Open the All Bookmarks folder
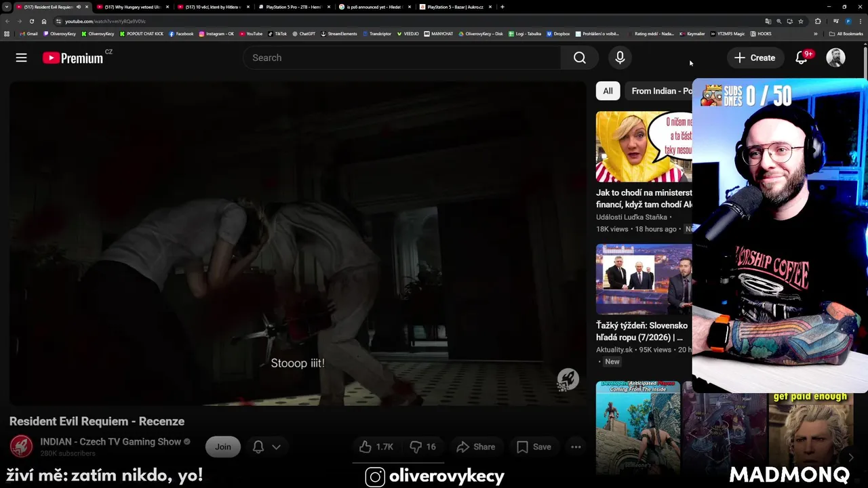This screenshot has width=868, height=488. click(x=846, y=33)
